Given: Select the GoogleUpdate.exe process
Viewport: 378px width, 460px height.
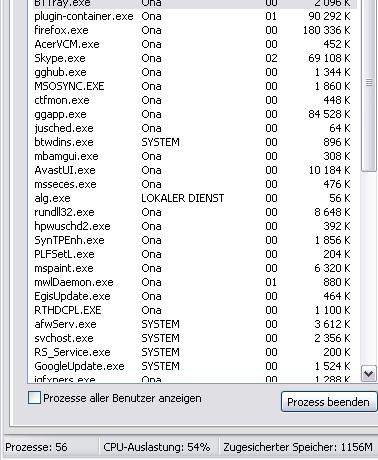Looking at the screenshot, I should pos(192,366).
